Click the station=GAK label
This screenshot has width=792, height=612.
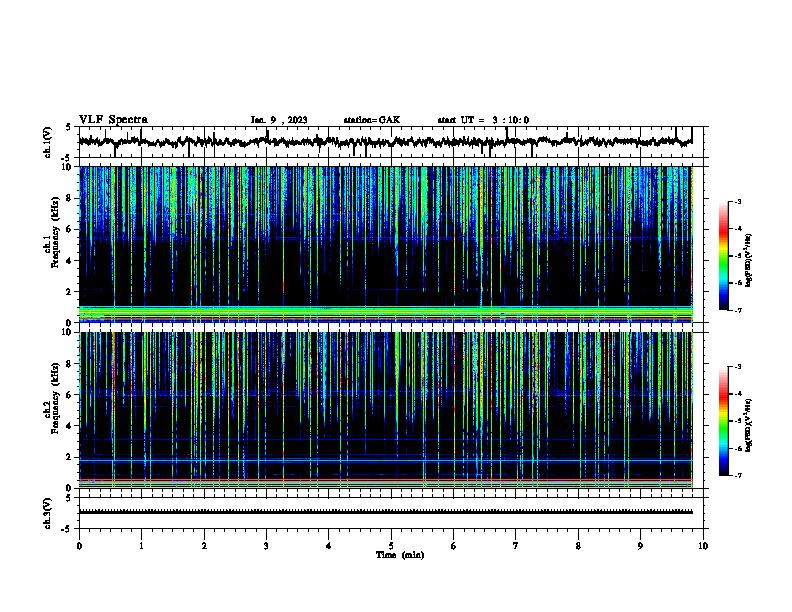tap(372, 120)
